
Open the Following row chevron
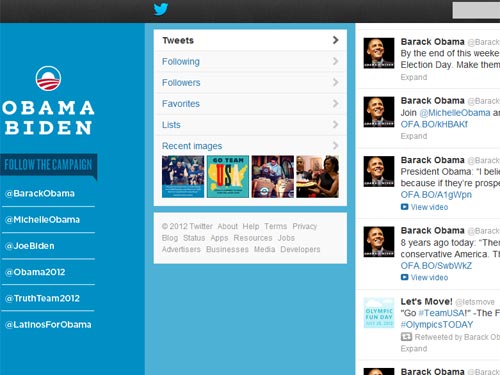pyautogui.click(x=336, y=61)
